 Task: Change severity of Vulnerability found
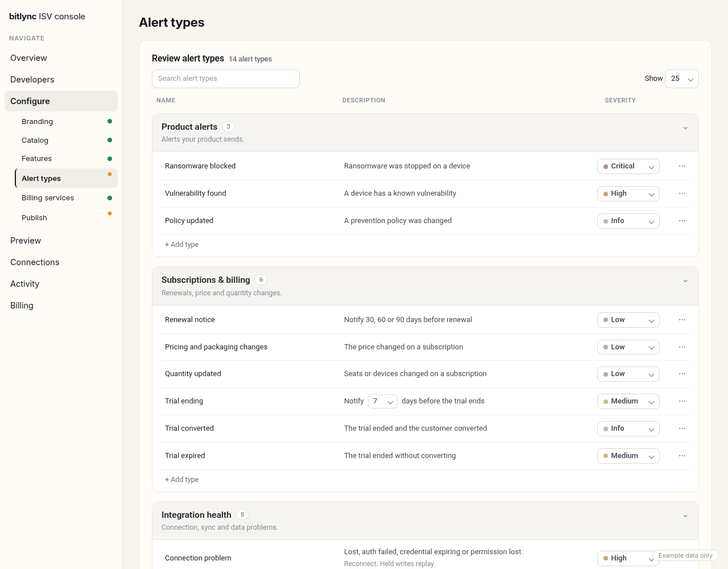pyautogui.click(x=628, y=193)
